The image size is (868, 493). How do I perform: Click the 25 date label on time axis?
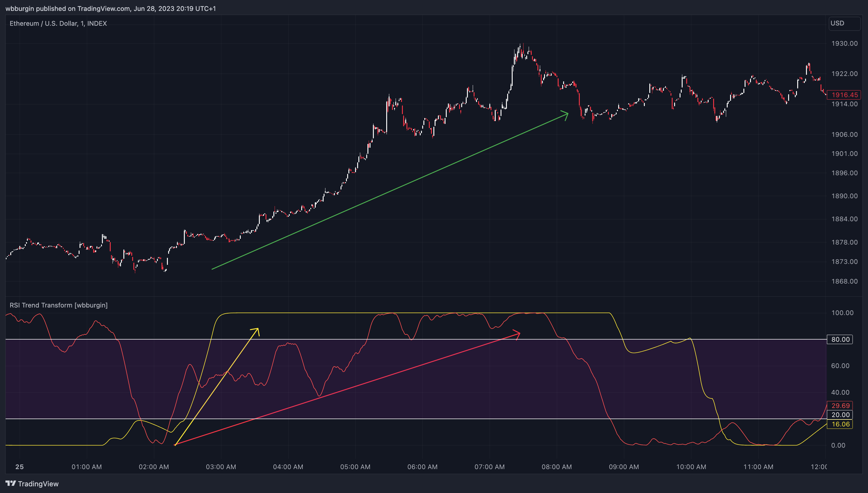(20, 467)
